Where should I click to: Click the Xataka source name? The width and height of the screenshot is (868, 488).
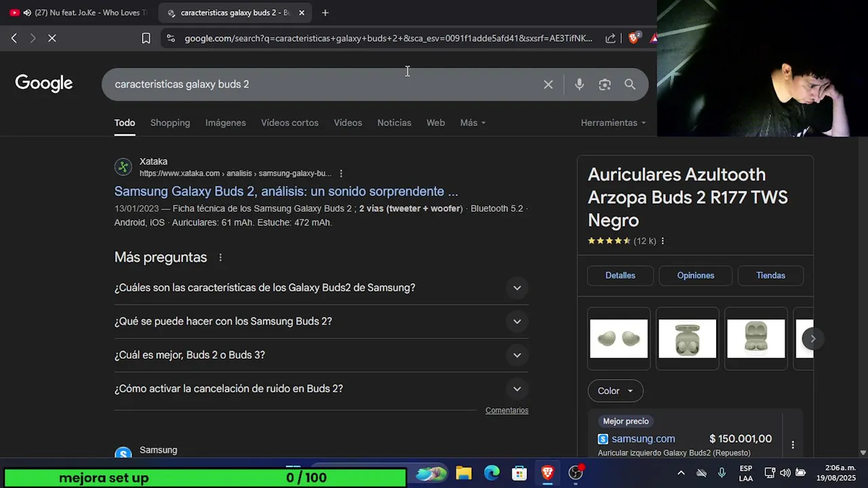pyautogui.click(x=153, y=161)
